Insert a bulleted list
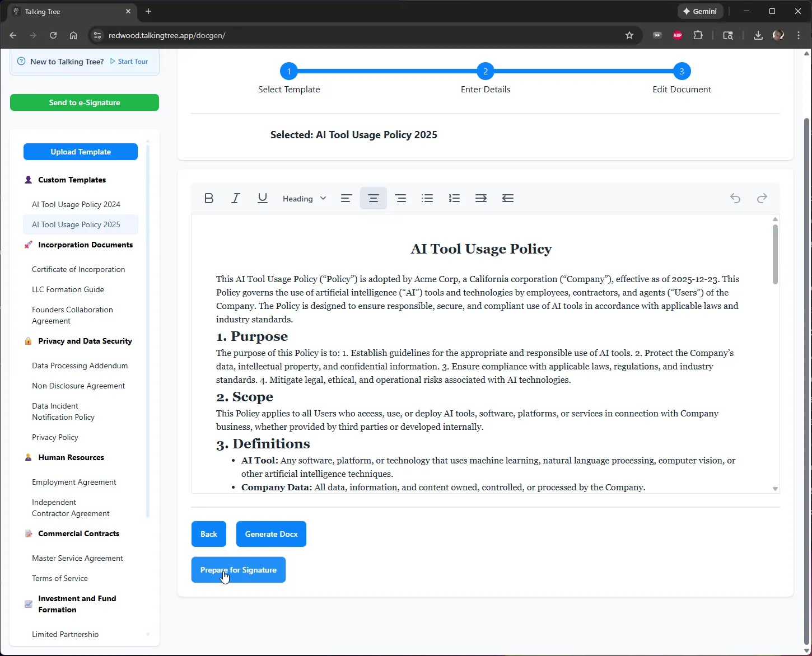The width and height of the screenshot is (812, 656). [427, 198]
